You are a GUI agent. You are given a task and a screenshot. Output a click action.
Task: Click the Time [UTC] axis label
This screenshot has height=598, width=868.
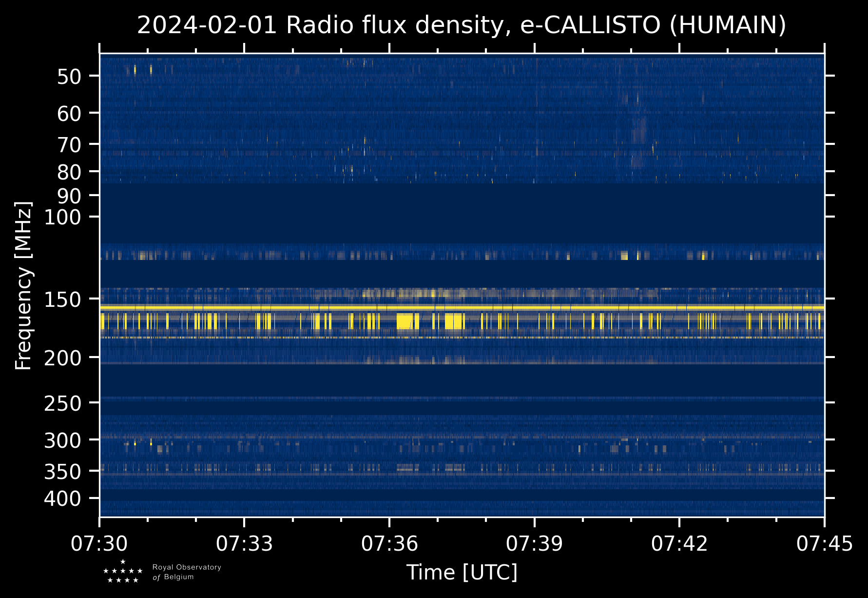(462, 573)
